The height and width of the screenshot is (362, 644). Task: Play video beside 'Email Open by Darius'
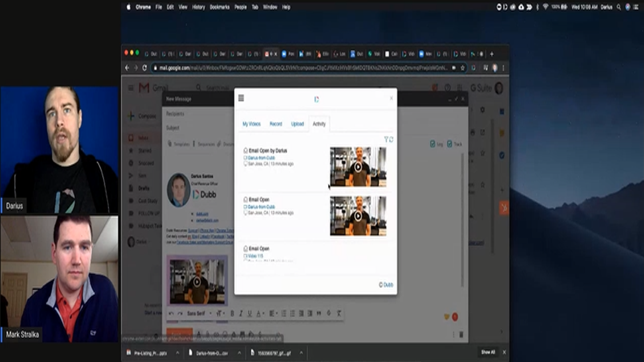click(358, 167)
